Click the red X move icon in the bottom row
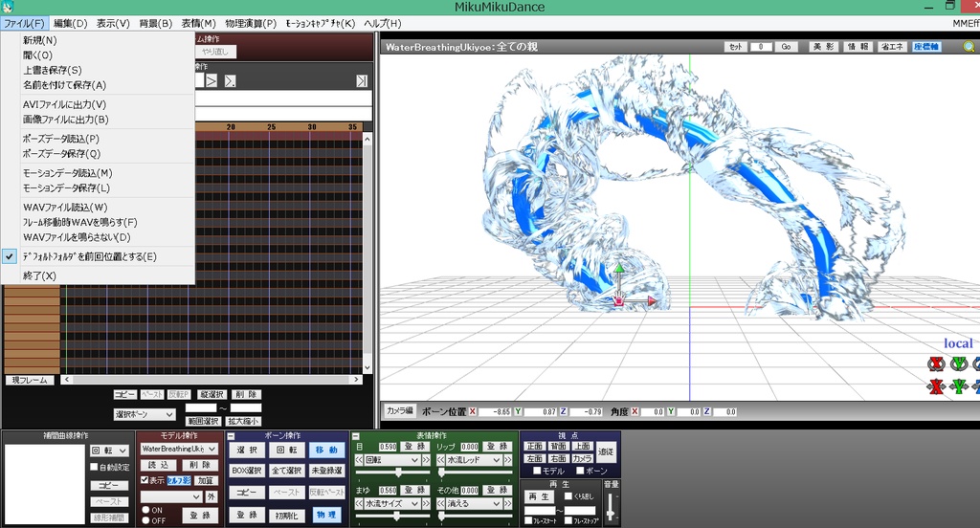980x528 pixels. [x=936, y=386]
